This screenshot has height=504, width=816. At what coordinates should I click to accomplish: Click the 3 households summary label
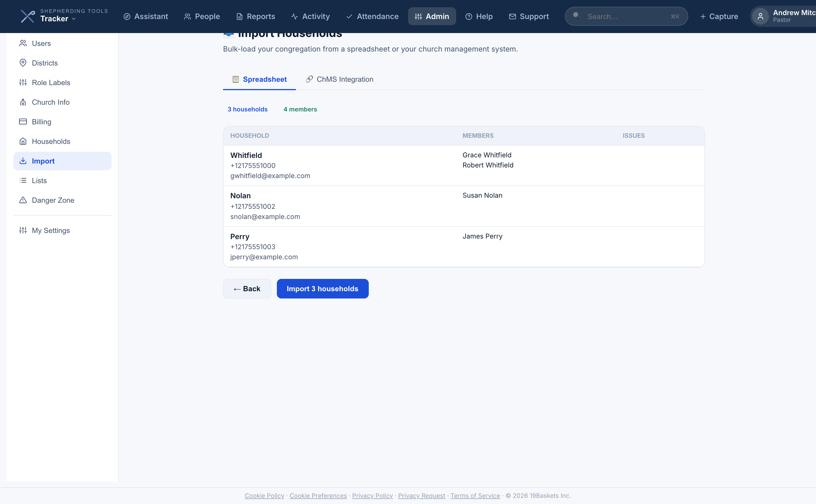tap(247, 109)
